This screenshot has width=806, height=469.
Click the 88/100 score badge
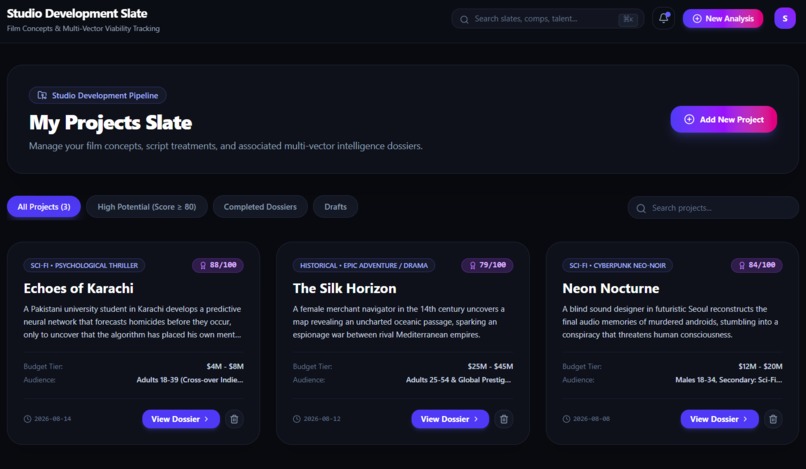(218, 265)
